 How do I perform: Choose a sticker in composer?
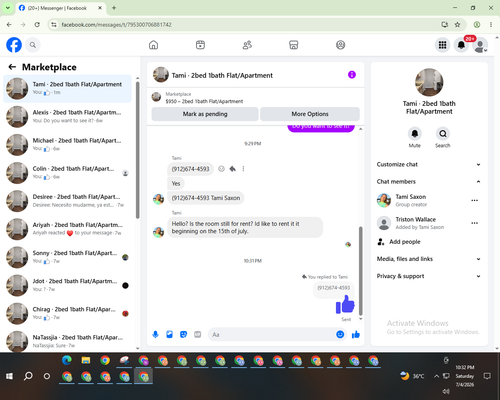click(x=183, y=334)
